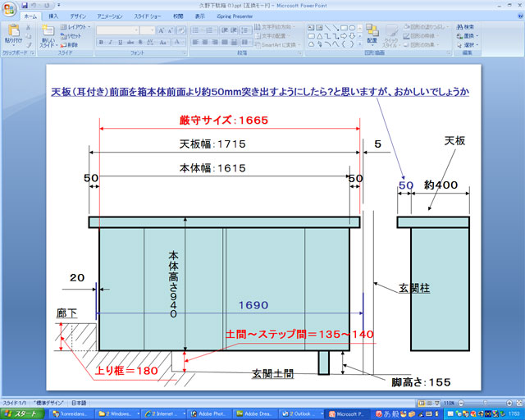525x420 pixels.
Task: Click the 配置 (Arrange) icon
Action: (x=372, y=32)
